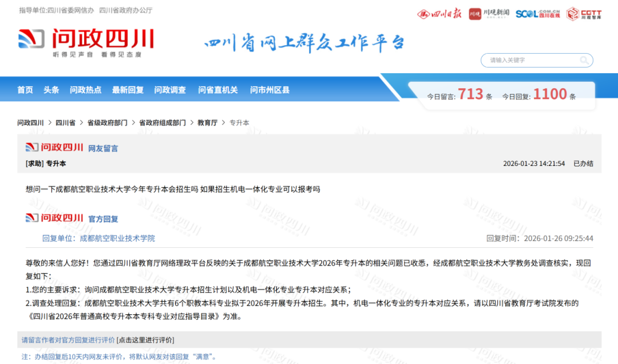Click the logo beside 官方回复
This screenshot has height=364, width=618.
[54, 218]
